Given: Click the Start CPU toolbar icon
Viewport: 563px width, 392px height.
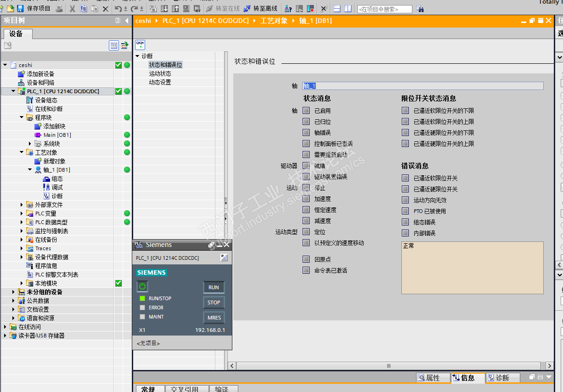Looking at the screenshot, I should pos(299,9).
